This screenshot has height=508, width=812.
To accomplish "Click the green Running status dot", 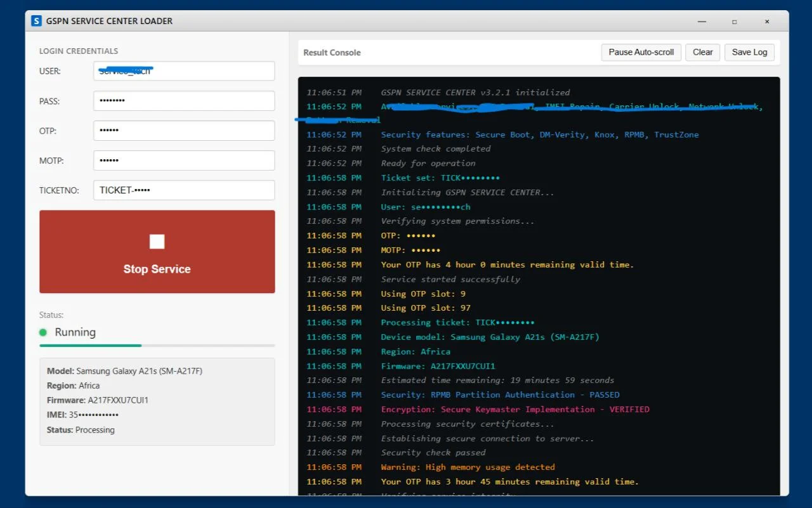I will point(43,332).
